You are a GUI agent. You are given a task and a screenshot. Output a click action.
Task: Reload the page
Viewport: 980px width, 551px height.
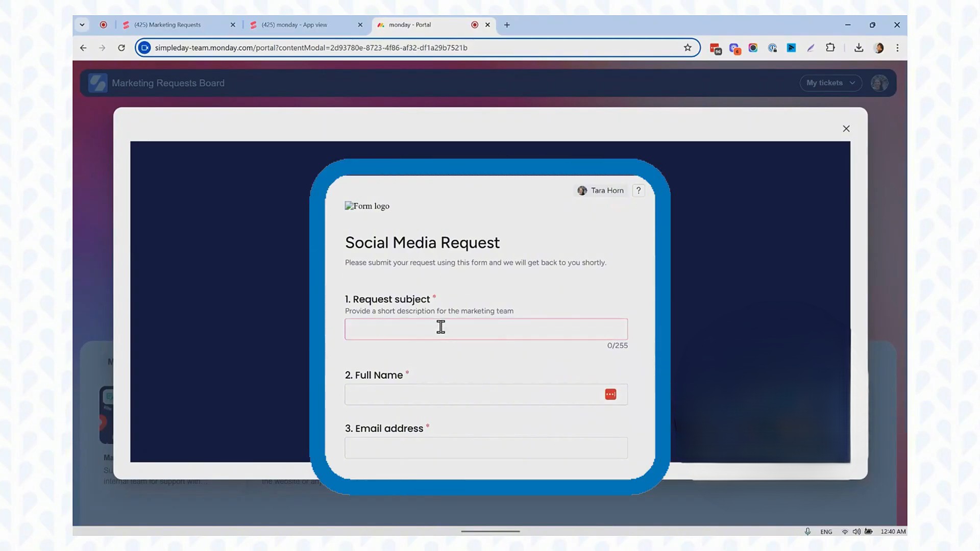[x=121, y=47]
